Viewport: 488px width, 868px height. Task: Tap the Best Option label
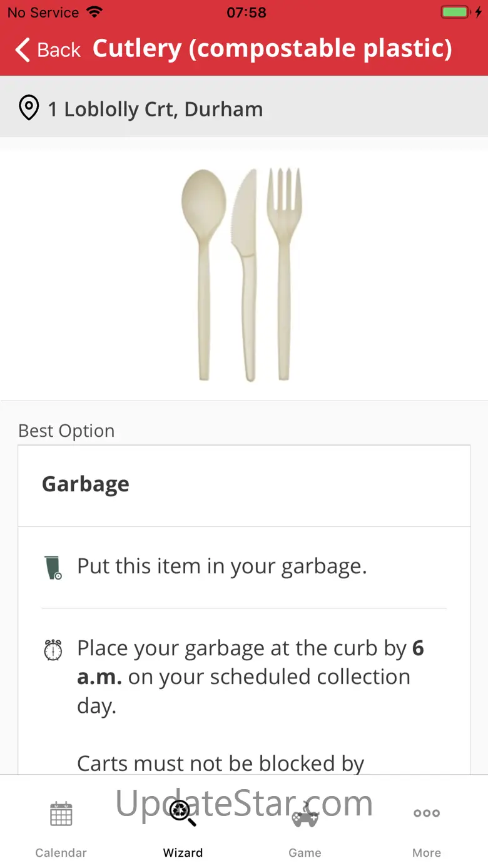(66, 431)
